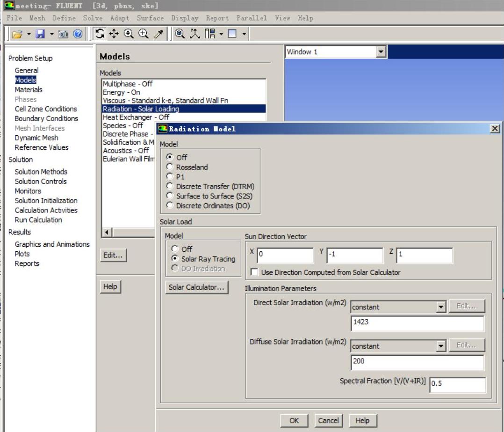
Task: Click the open file folder icon
Action: pyautogui.click(x=17, y=34)
